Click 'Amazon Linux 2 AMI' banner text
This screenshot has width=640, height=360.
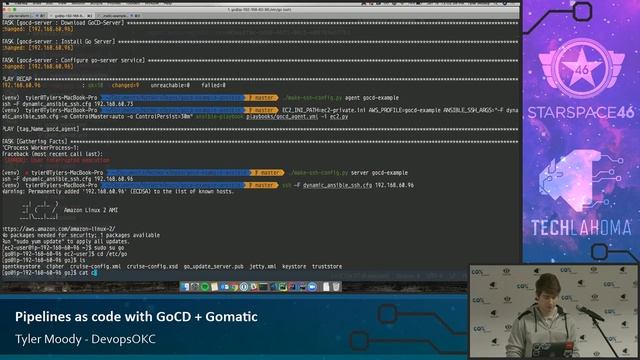[x=91, y=210]
